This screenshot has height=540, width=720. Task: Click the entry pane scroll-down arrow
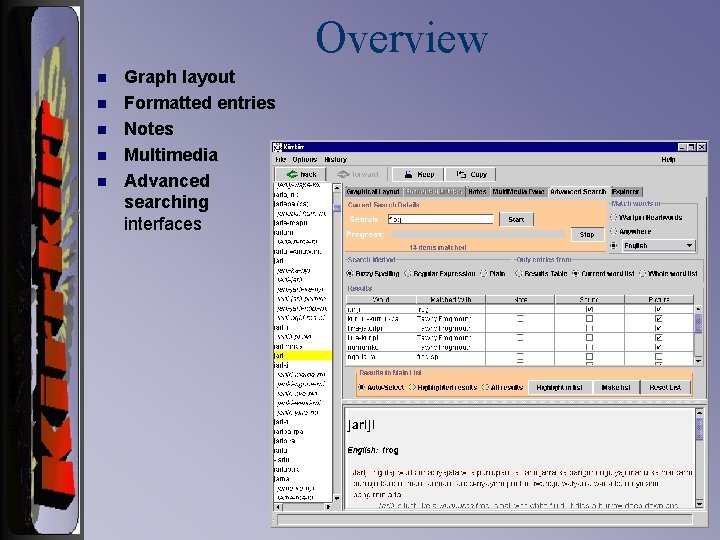(699, 504)
